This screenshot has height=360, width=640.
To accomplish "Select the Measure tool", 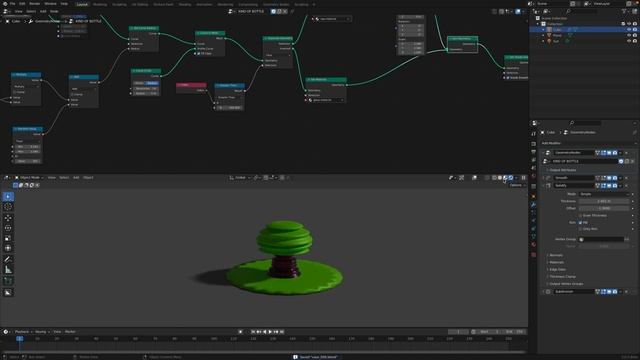I will coord(8,269).
